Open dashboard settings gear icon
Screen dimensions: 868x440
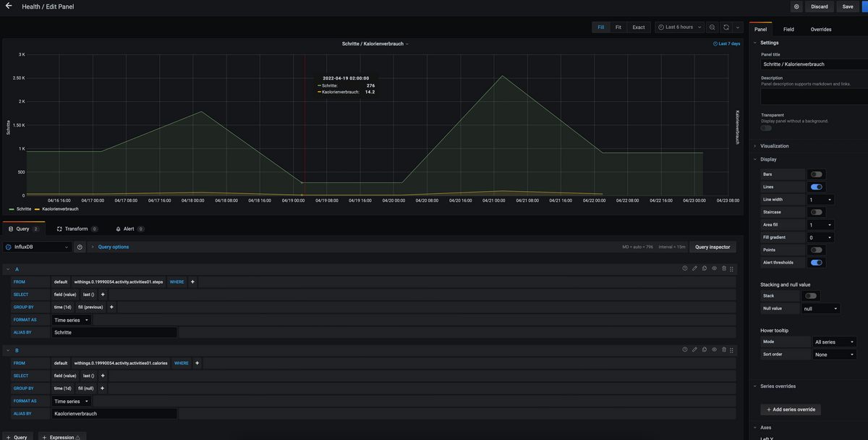click(796, 7)
